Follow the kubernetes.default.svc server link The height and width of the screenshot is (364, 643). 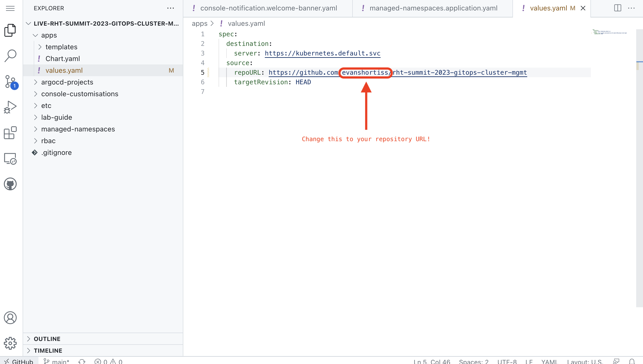[x=322, y=53]
